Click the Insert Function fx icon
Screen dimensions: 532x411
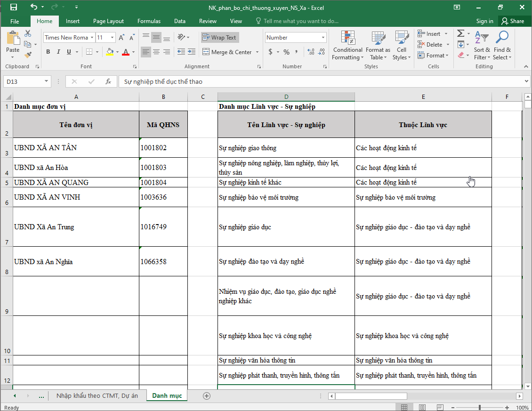pos(108,81)
